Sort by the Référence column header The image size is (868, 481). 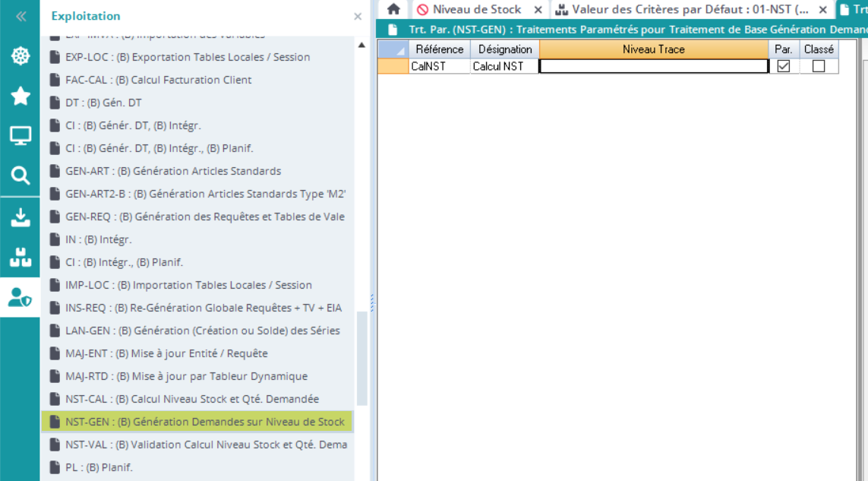click(x=439, y=49)
